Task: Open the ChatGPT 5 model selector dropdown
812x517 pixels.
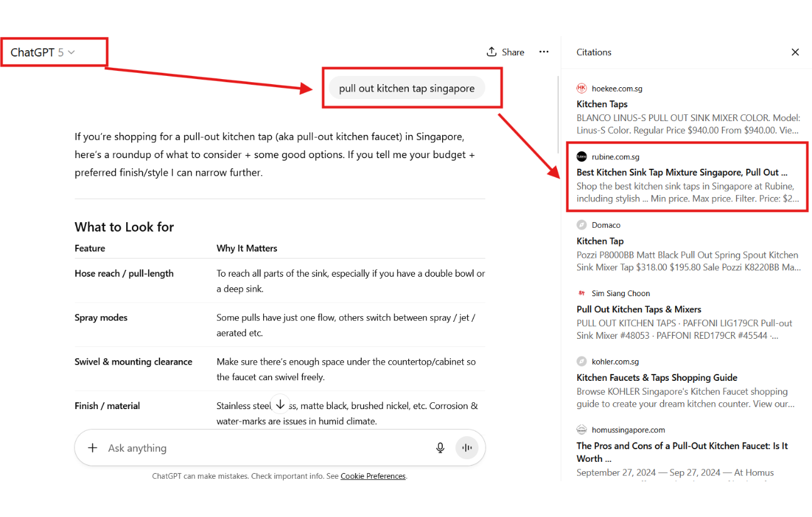Action: coord(43,53)
